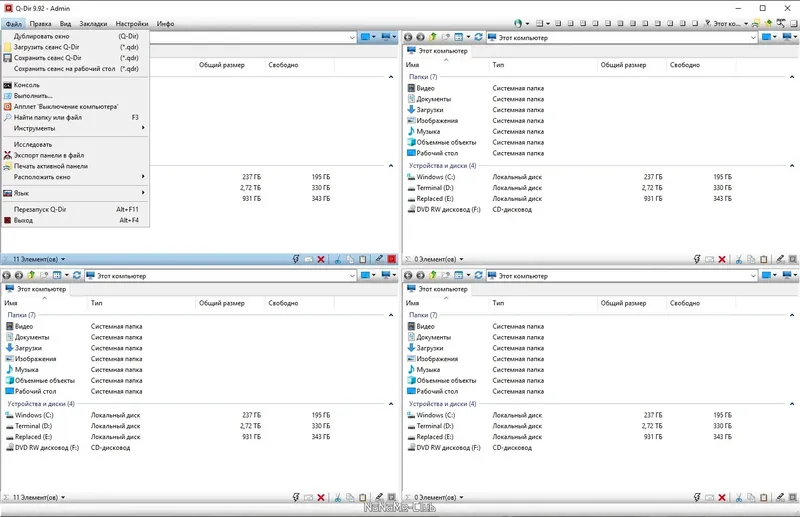Click the globe icon in main toolbar
The width and height of the screenshot is (800, 517).
tap(518, 23)
